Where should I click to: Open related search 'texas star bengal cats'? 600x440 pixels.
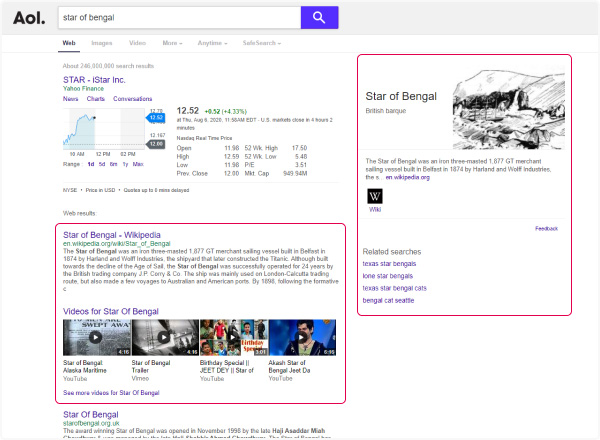pyautogui.click(x=395, y=288)
